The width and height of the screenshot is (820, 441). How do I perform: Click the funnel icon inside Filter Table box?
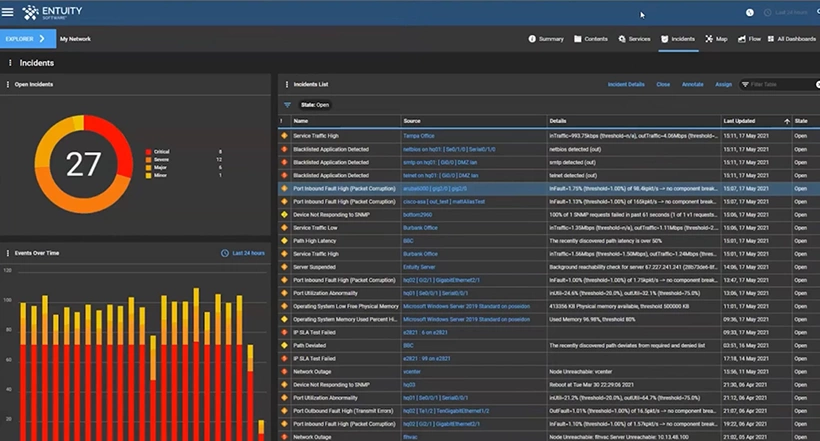click(745, 84)
